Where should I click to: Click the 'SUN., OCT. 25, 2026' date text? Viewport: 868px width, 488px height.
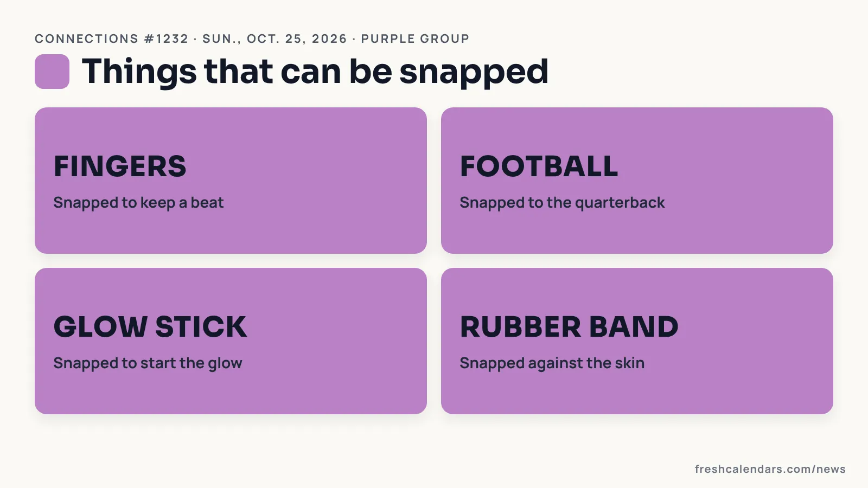click(x=275, y=39)
